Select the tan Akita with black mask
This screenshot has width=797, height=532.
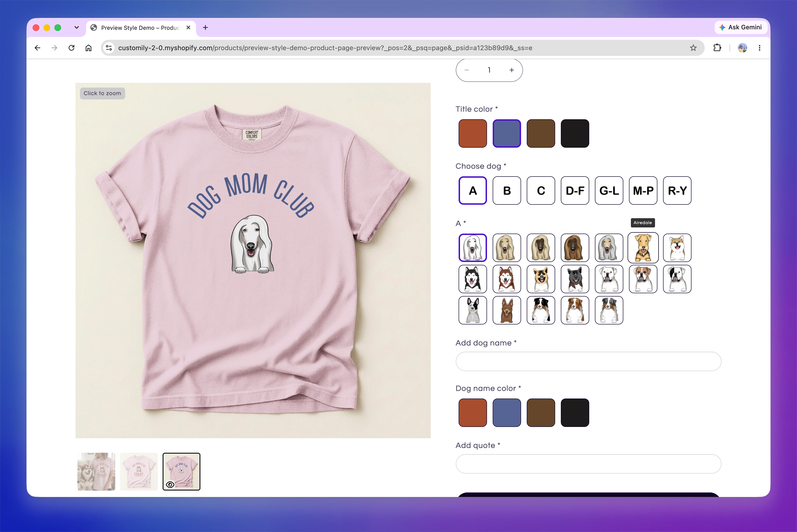coord(541,279)
